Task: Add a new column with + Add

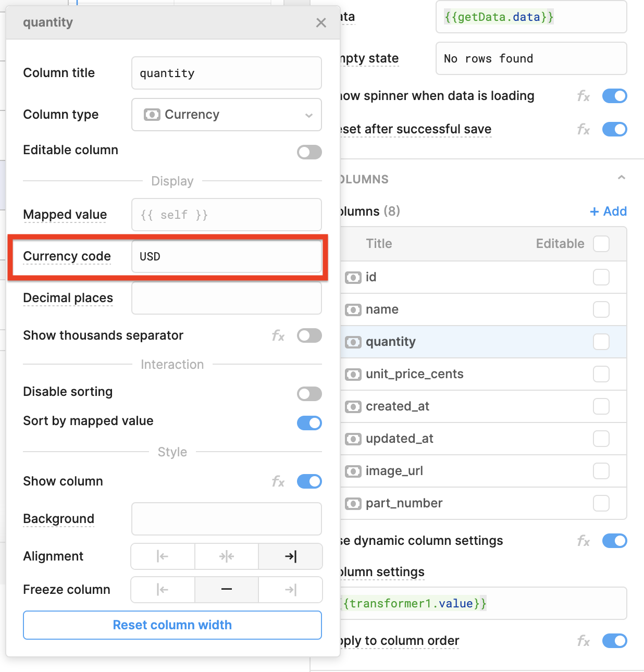Action: point(608,211)
